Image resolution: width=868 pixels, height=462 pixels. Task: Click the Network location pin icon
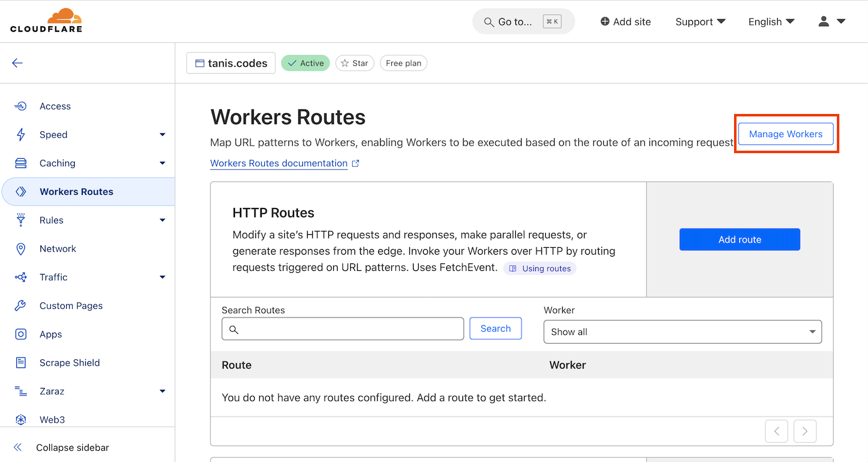pos(19,248)
